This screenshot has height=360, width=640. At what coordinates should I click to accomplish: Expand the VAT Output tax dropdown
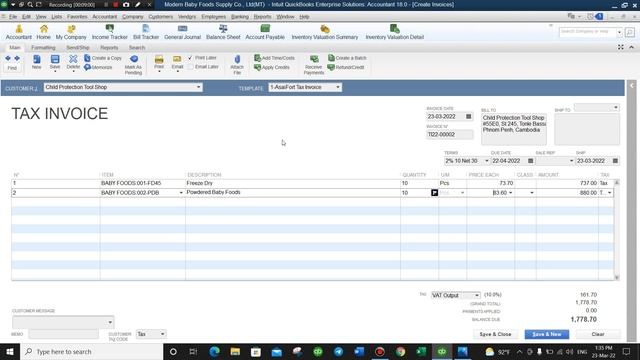pyautogui.click(x=476, y=295)
